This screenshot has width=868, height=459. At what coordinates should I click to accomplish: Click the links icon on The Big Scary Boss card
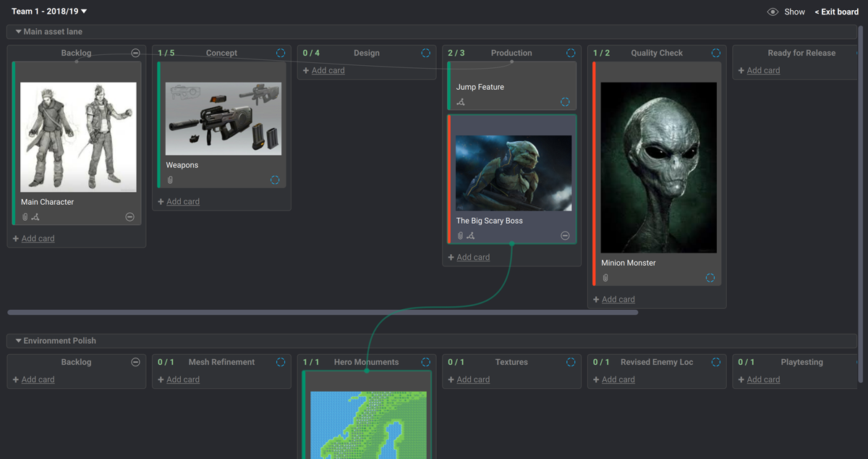click(x=471, y=236)
